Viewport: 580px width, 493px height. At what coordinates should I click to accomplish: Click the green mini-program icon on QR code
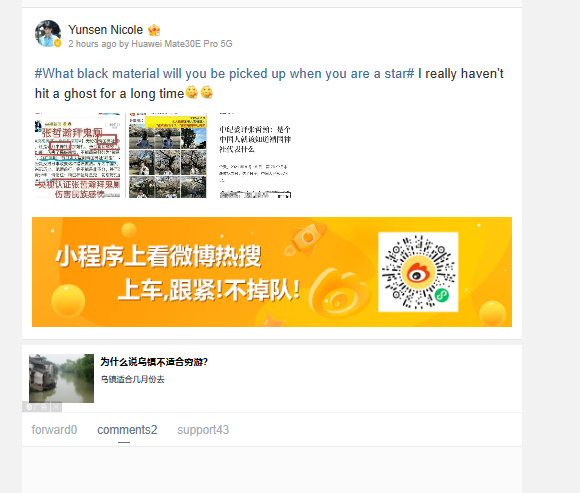[441, 295]
